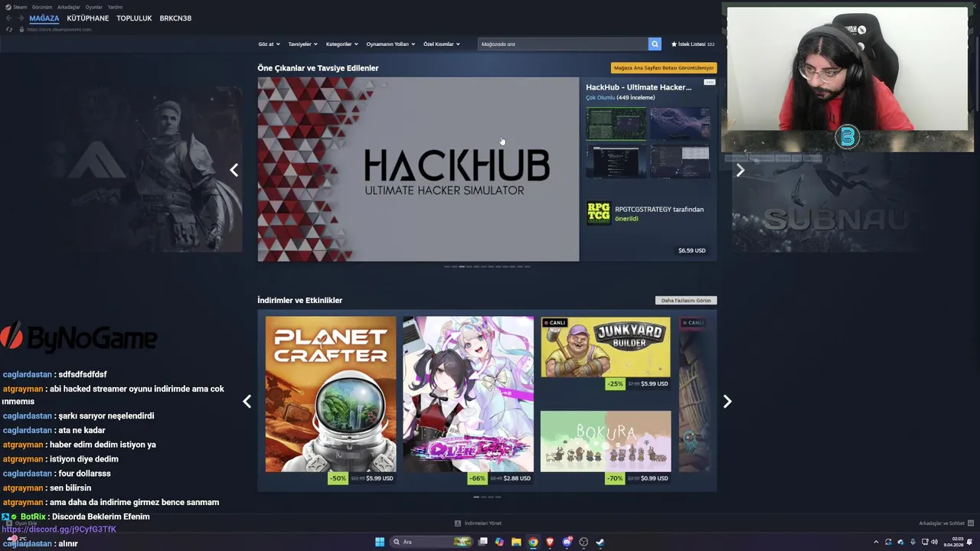Click the Steam back navigation arrow
980x551 pixels.
pyautogui.click(x=9, y=18)
